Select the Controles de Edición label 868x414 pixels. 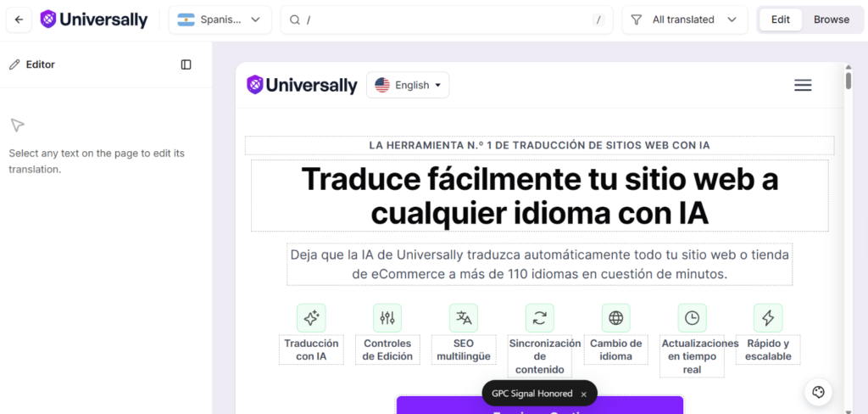click(x=387, y=350)
